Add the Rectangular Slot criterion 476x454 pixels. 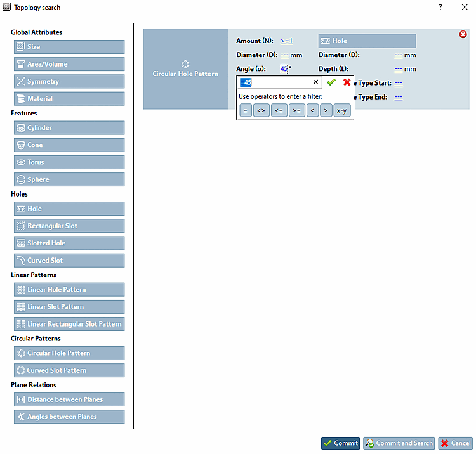click(x=69, y=226)
